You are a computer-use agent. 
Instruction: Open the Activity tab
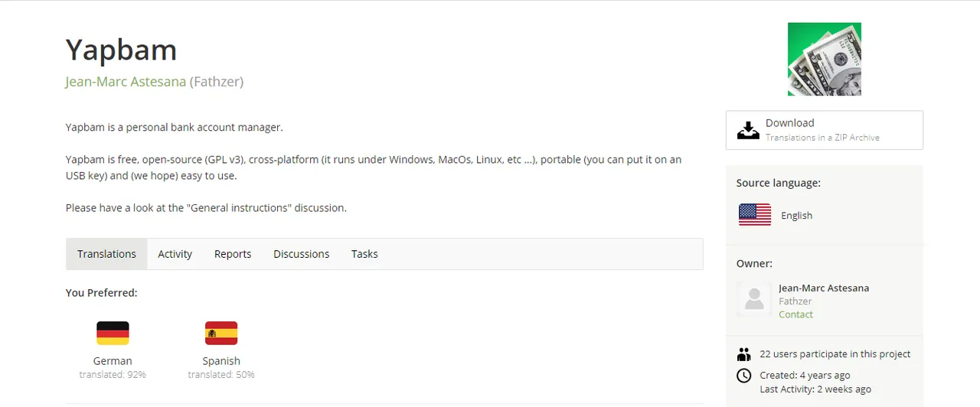(175, 254)
